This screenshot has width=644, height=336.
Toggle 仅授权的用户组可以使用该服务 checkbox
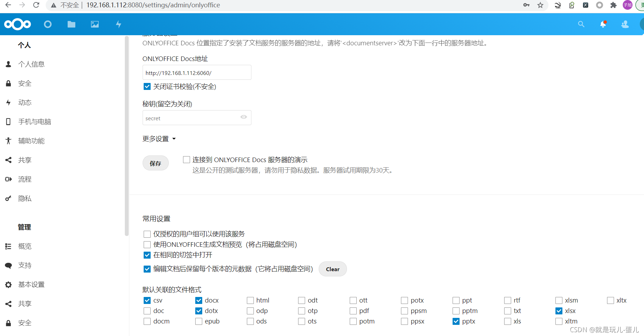click(147, 234)
